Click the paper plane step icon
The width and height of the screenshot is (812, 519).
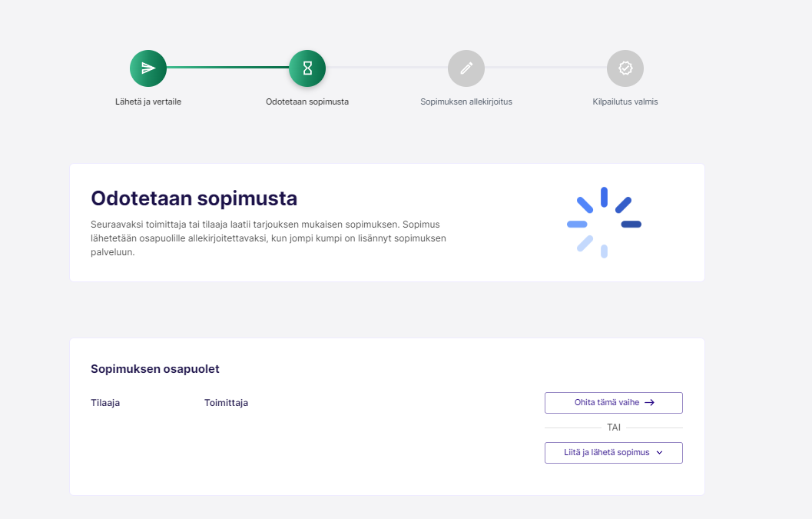point(148,68)
